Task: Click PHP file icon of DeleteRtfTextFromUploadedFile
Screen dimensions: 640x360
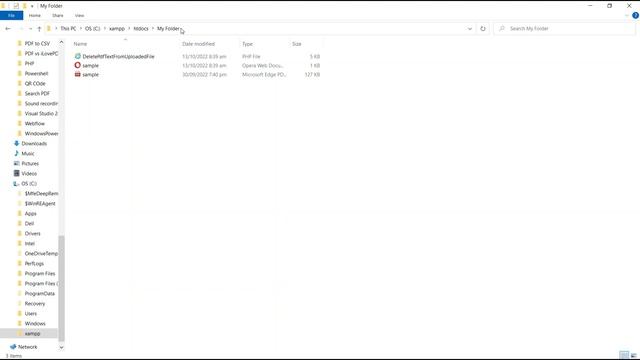Action: pyautogui.click(x=78, y=56)
